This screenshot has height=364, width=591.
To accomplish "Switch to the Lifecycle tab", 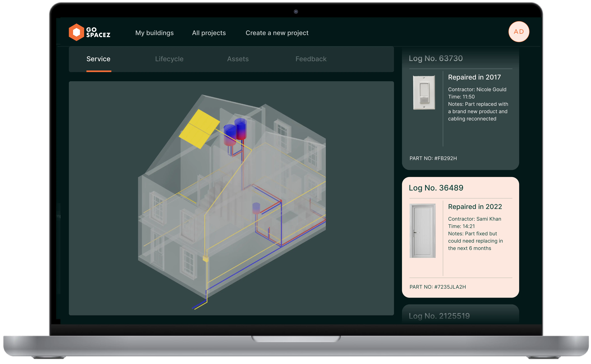I will [169, 59].
